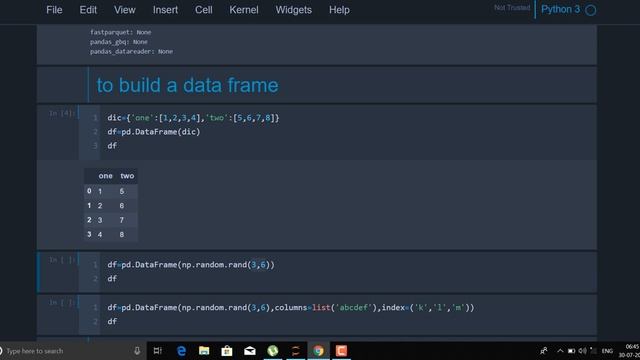Screen dimensions: 640x360
Task: Click the dic definition code line
Action: (193, 118)
